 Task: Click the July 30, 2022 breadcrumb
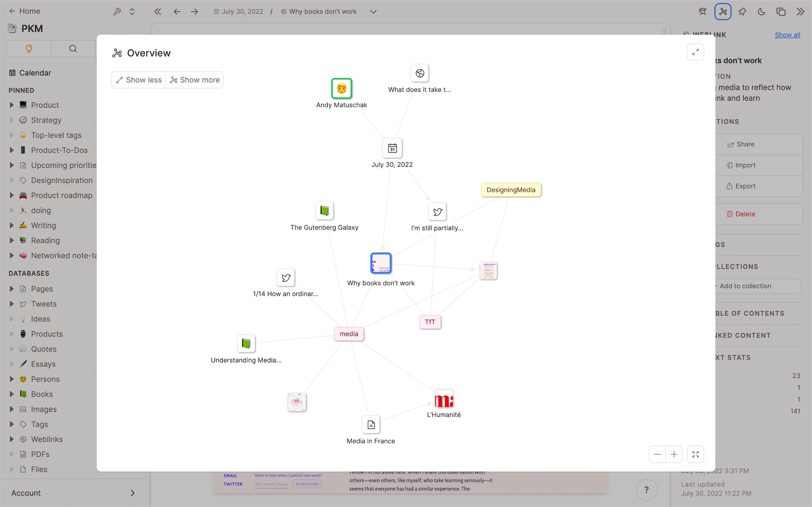[239, 11]
